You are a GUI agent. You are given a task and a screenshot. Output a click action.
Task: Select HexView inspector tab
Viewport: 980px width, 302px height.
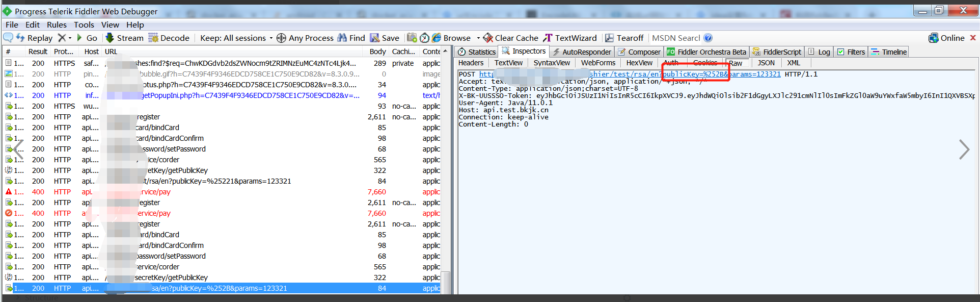tap(639, 63)
